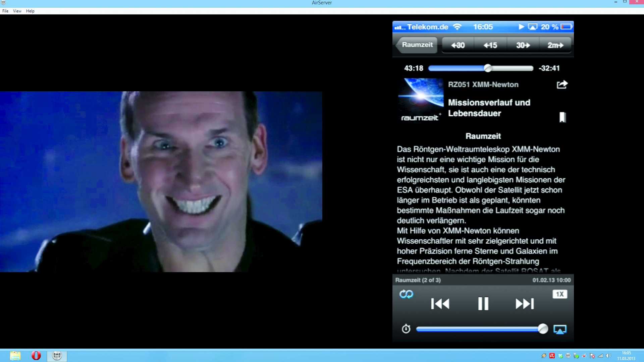The width and height of the screenshot is (644, 362).
Task: Pause the podcast playback
Action: 483,304
